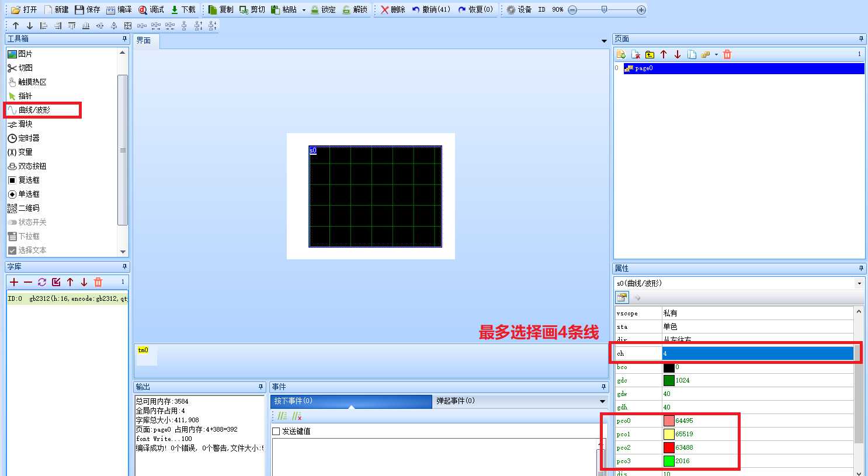Select page0 in the page list

(744, 68)
